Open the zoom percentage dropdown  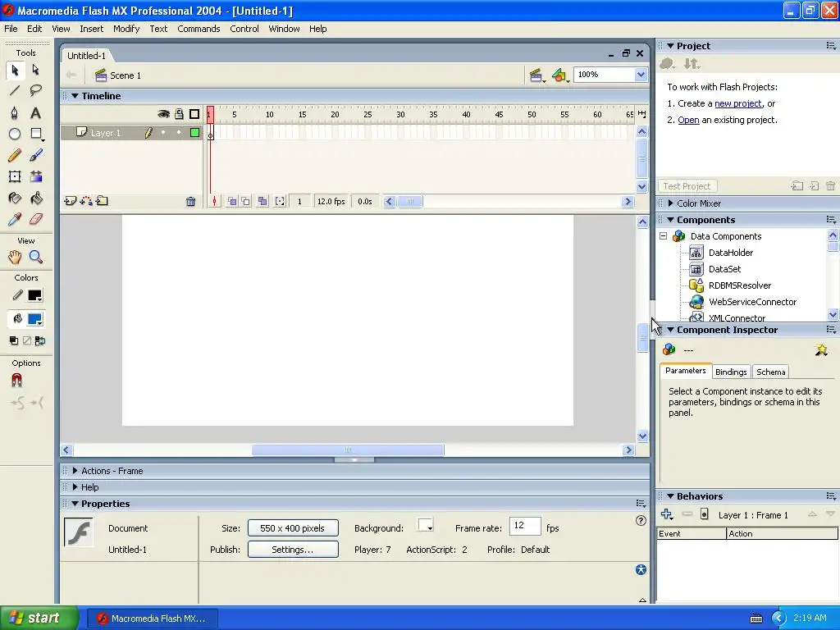[641, 75]
